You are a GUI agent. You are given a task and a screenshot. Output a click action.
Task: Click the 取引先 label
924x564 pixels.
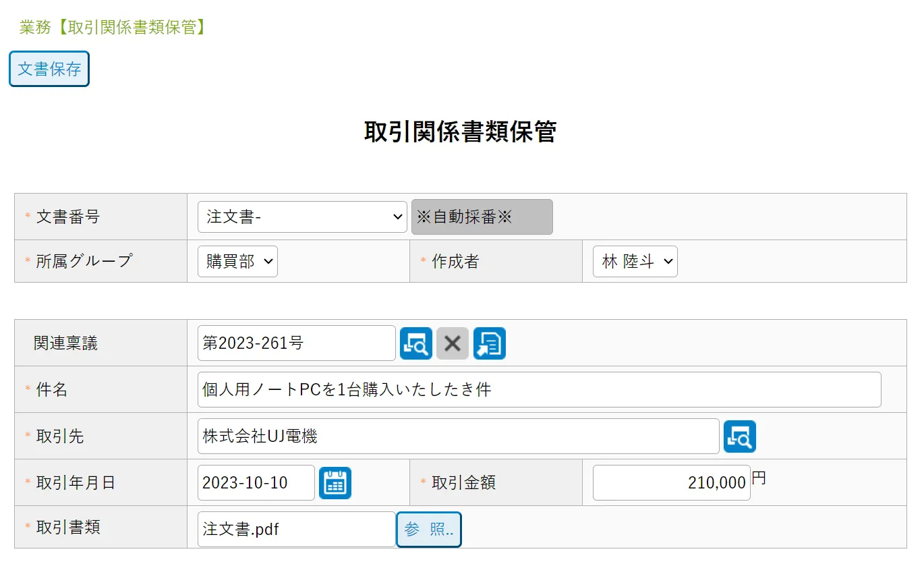click(x=60, y=436)
